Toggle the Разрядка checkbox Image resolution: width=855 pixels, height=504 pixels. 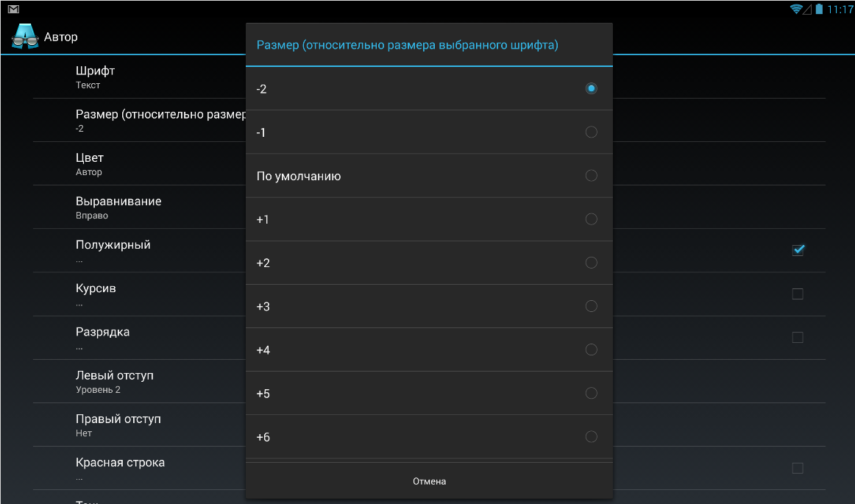point(798,338)
